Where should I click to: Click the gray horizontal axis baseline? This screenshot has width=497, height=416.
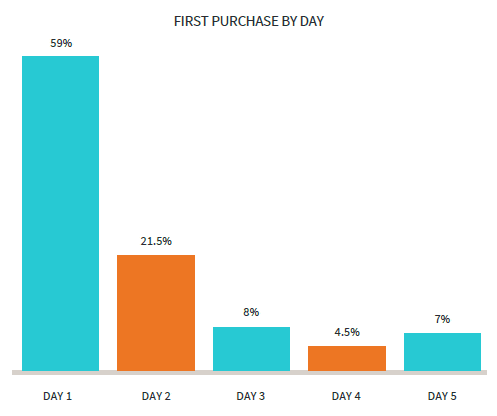pos(249,372)
